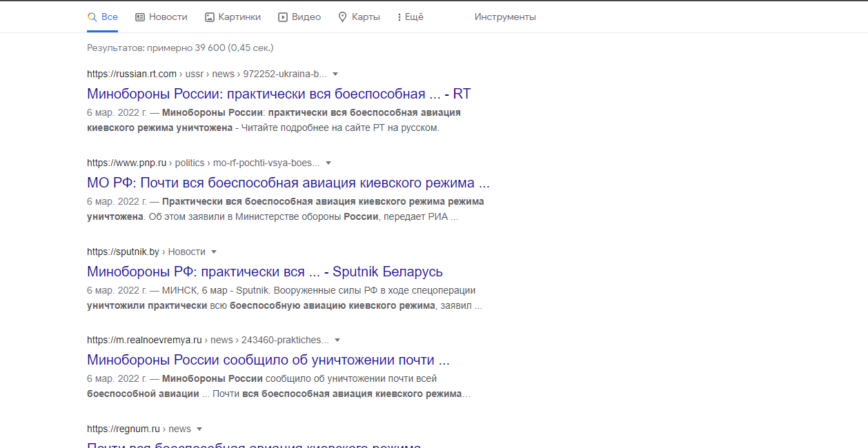Click the play icon beside Видео
This screenshot has width=868, height=448.
[x=283, y=17]
